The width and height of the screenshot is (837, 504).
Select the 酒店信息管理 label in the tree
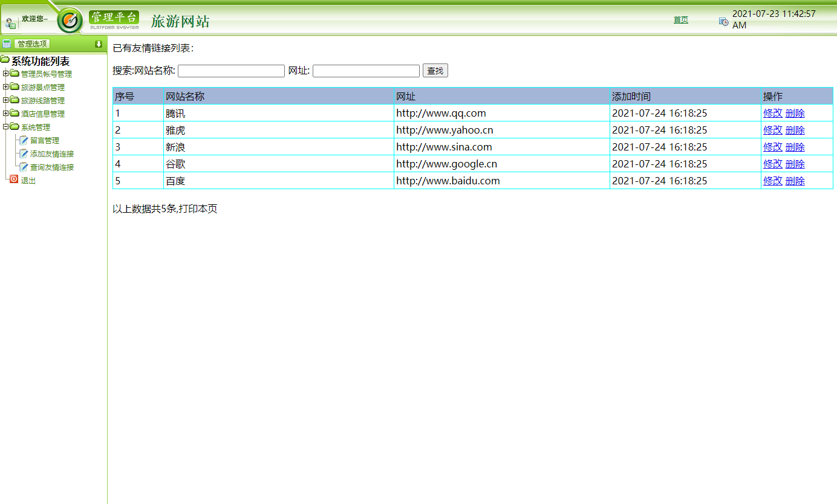point(43,114)
